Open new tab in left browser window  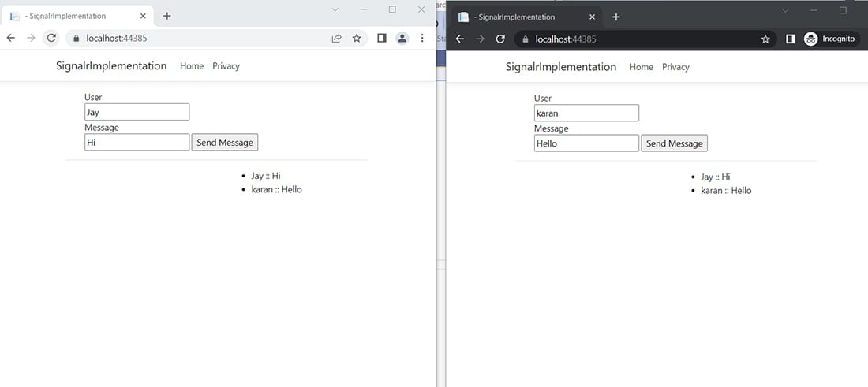click(166, 16)
